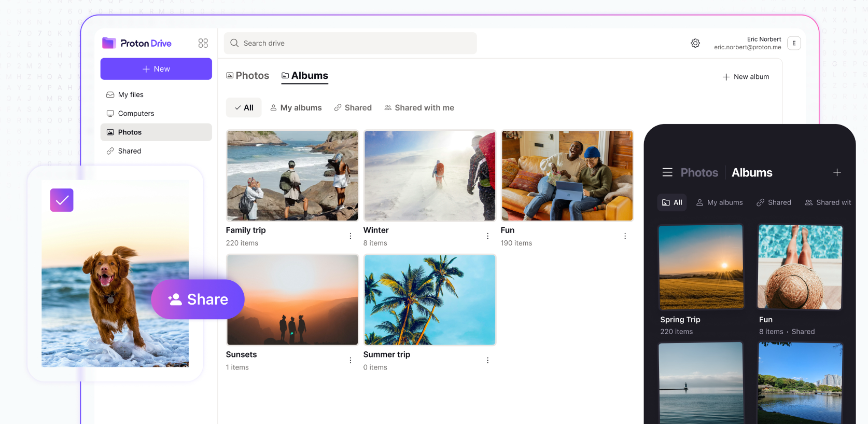Viewport: 868px width, 424px height.
Task: Click the purple Share button
Action: (198, 299)
